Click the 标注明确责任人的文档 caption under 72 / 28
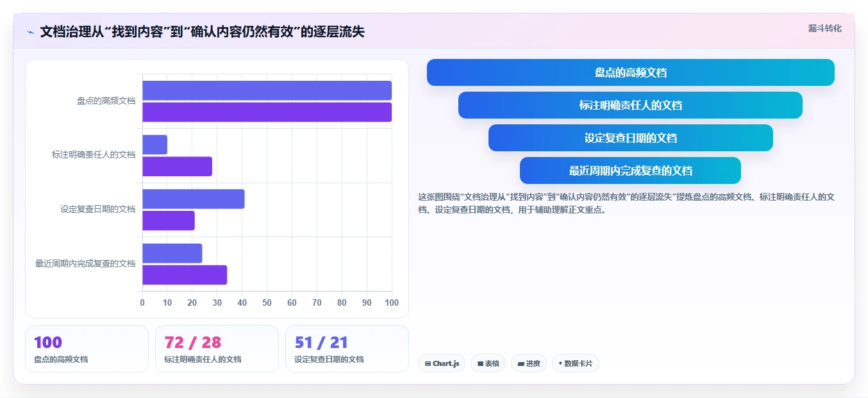 click(x=203, y=360)
